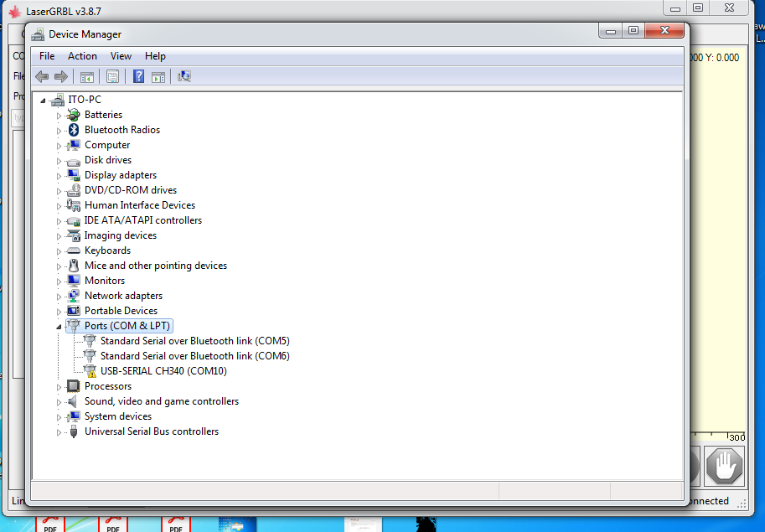The width and height of the screenshot is (765, 532).
Task: Click Scan for hardware changes icon
Action: pyautogui.click(x=184, y=76)
